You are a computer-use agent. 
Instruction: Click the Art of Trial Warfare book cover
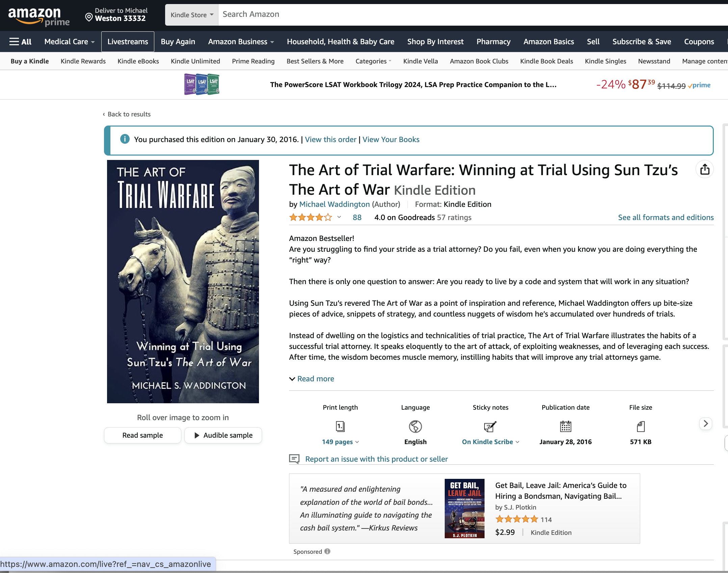[183, 281]
